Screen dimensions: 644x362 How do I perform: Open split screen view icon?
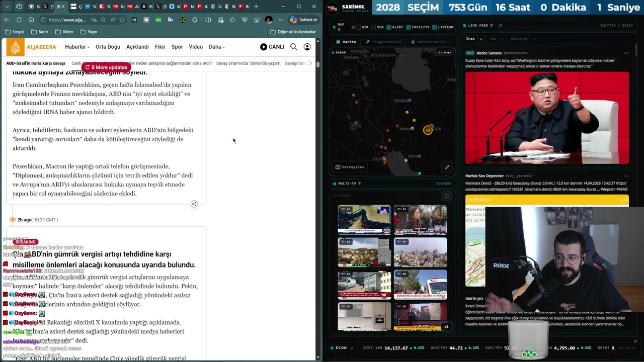coord(208,20)
